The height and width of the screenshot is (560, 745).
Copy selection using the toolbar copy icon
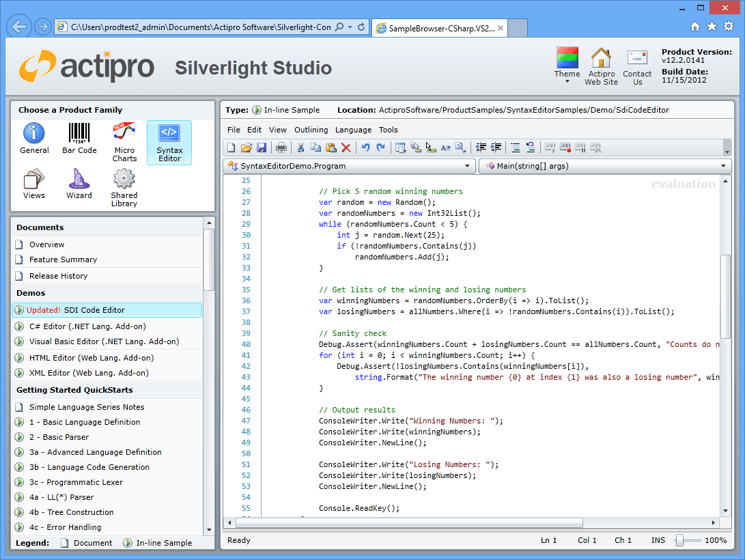click(x=315, y=148)
